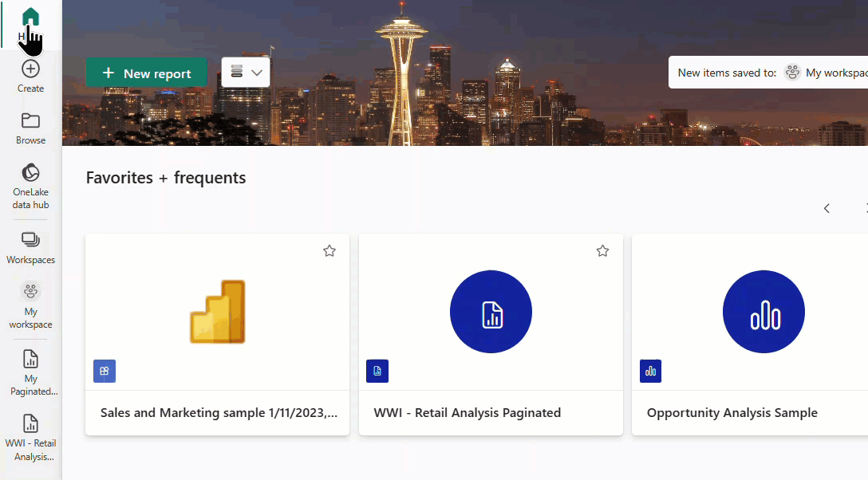Open the Create page
The height and width of the screenshot is (480, 868).
coord(30,77)
